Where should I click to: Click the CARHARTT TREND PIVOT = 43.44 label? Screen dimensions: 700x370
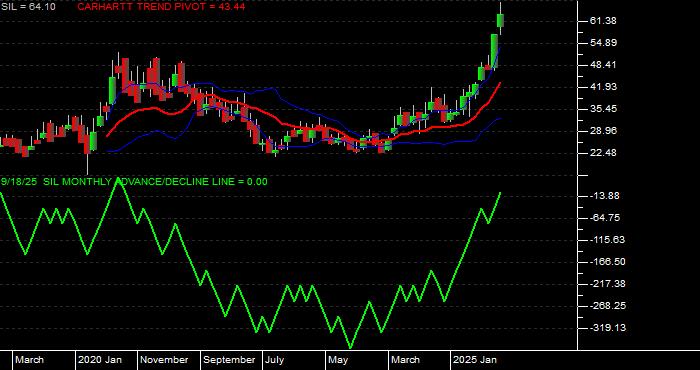161,7
